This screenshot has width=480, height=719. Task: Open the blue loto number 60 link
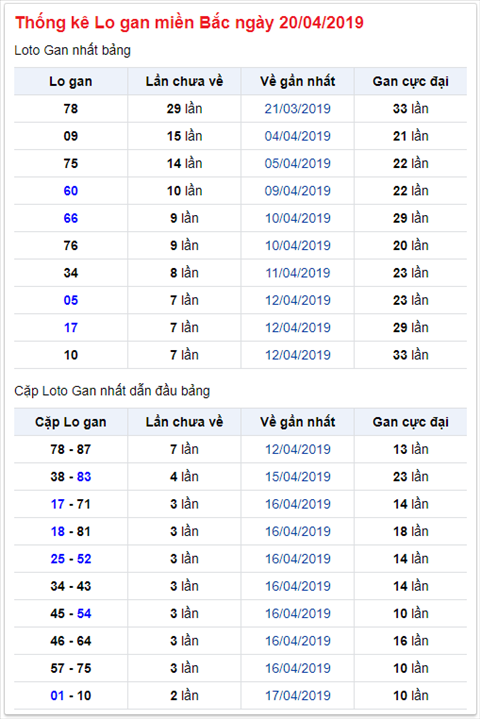click(71, 191)
